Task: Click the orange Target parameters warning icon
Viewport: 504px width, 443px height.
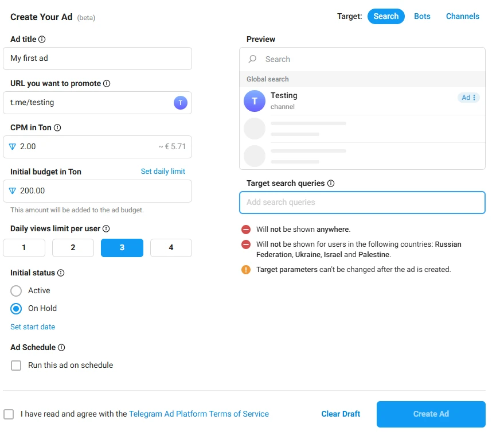Action: click(x=246, y=270)
